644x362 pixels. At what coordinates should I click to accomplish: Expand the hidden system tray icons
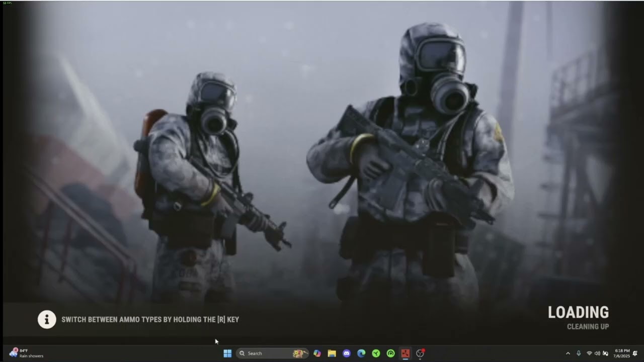tap(568, 353)
